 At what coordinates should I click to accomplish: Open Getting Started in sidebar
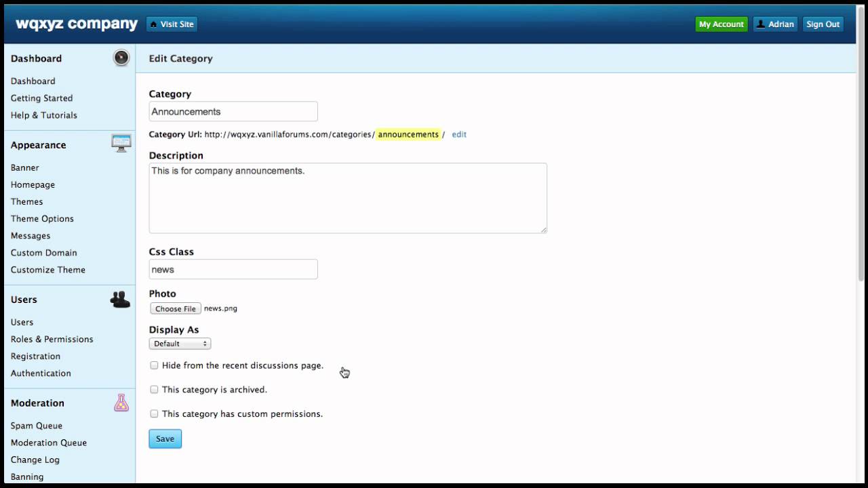click(41, 98)
